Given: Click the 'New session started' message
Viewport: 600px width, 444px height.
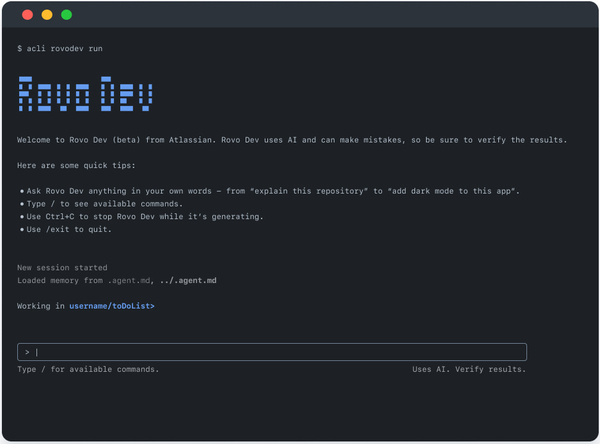Looking at the screenshot, I should 62,268.
